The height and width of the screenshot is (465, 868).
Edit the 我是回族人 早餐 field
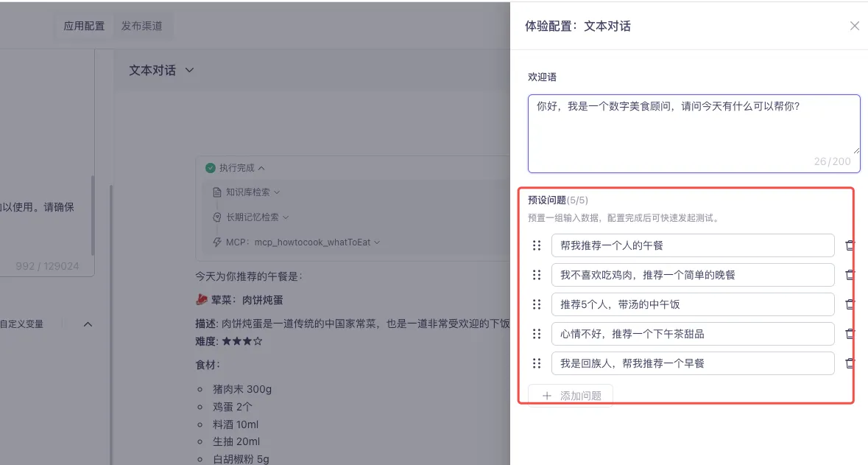click(x=693, y=363)
